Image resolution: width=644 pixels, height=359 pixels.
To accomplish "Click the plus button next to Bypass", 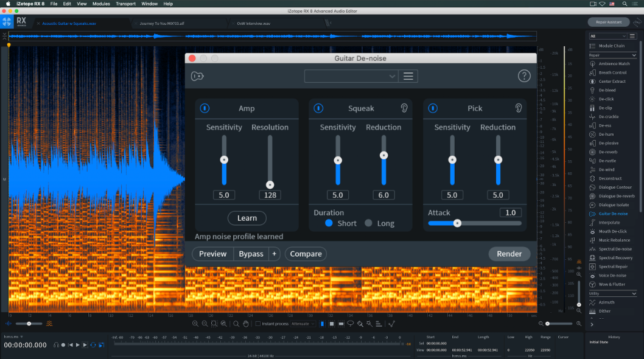I will (x=275, y=254).
